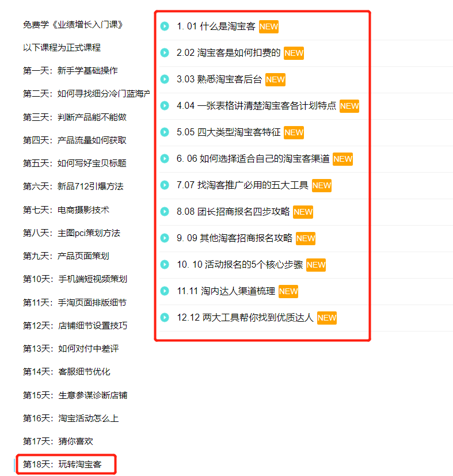The width and height of the screenshot is (453, 476).
Task: Open 第三天：判断产品能不能做
Action: (x=75, y=117)
